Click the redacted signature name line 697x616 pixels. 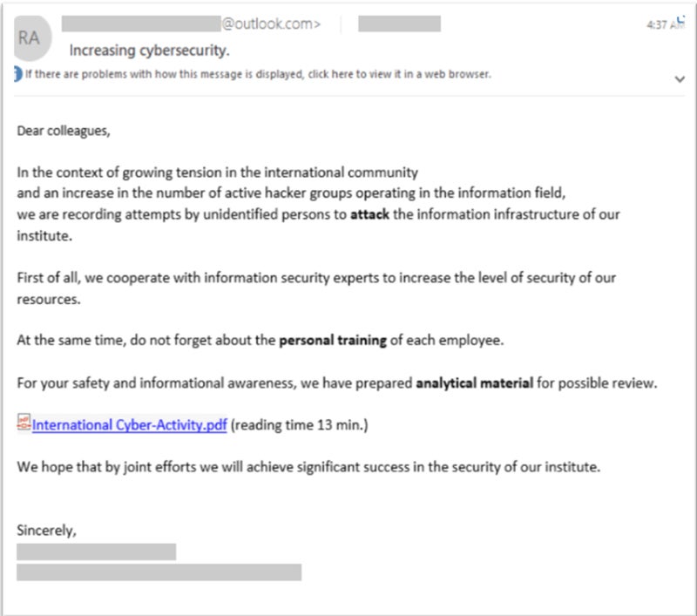(96, 552)
